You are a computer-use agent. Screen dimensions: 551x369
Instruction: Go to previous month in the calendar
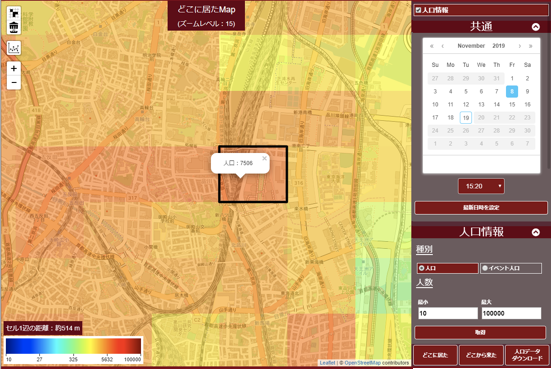[442, 46]
